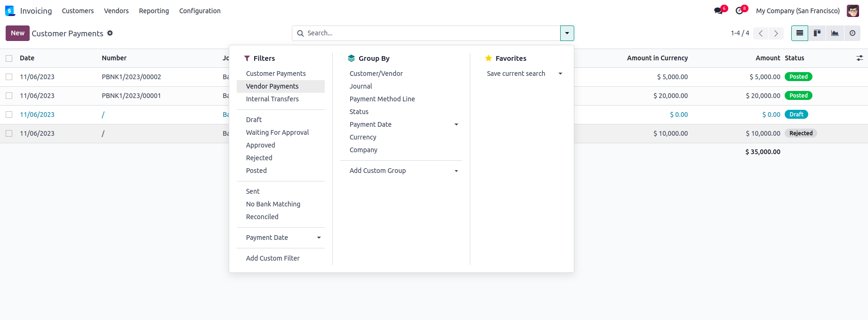
Task: Open chat messages icon in top bar
Action: pos(718,11)
